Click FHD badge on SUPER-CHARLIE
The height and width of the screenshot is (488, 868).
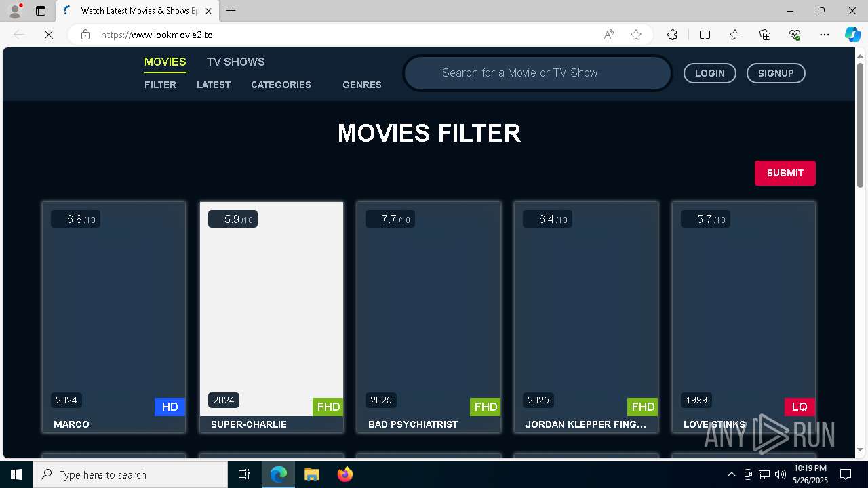click(328, 407)
